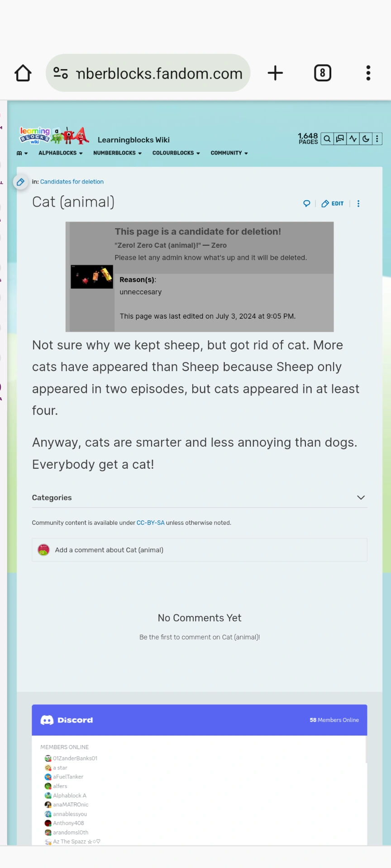Open the Candidates for deletion link
This screenshot has height=868, width=391.
tap(72, 181)
